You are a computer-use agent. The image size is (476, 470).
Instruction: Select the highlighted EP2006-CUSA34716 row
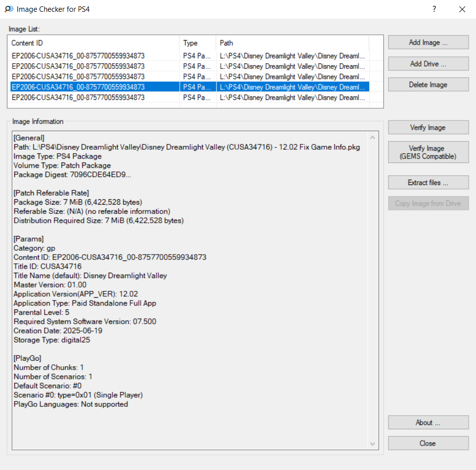190,87
